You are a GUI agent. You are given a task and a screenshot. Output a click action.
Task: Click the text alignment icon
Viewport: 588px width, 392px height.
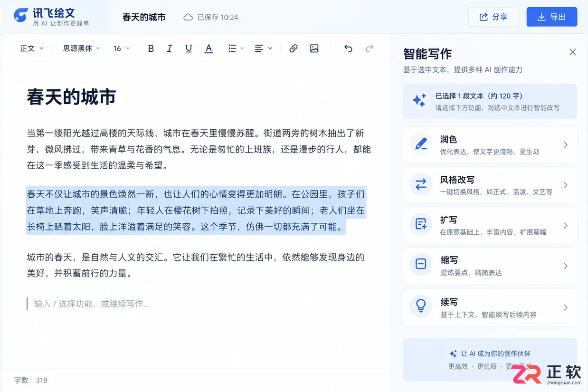coord(259,48)
